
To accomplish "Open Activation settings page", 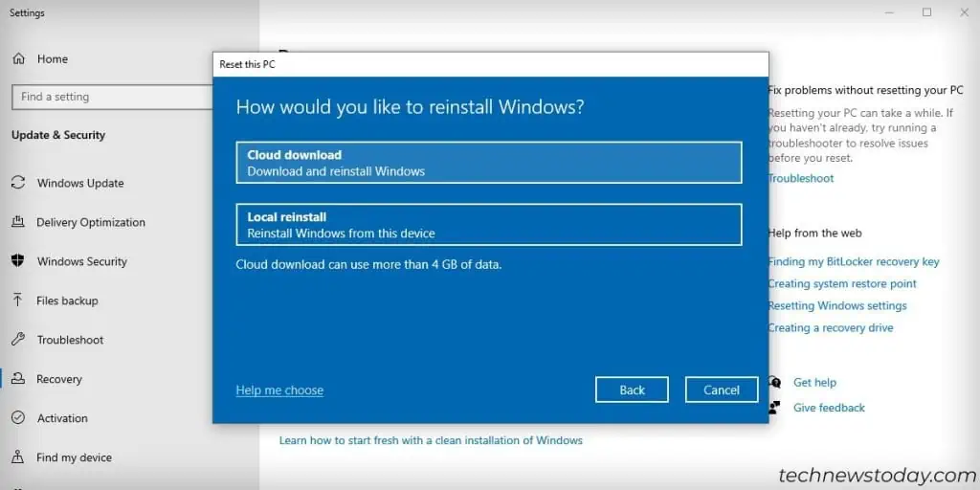I will click(x=62, y=418).
